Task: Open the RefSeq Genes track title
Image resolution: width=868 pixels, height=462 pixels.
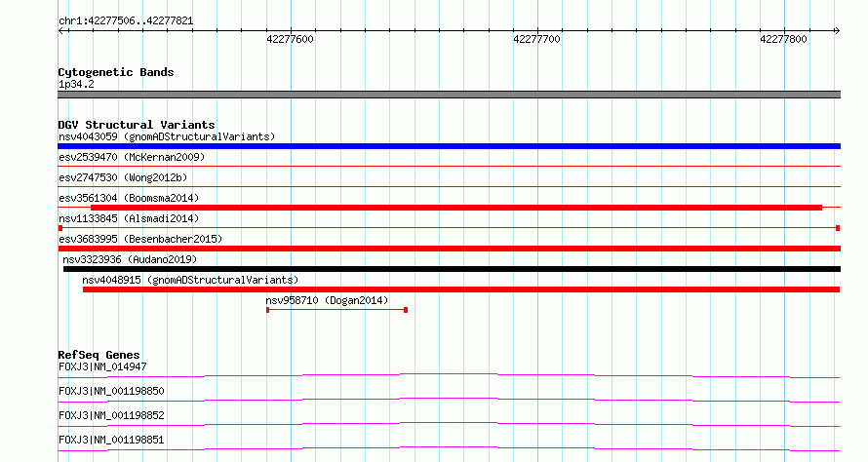Action: coord(99,355)
